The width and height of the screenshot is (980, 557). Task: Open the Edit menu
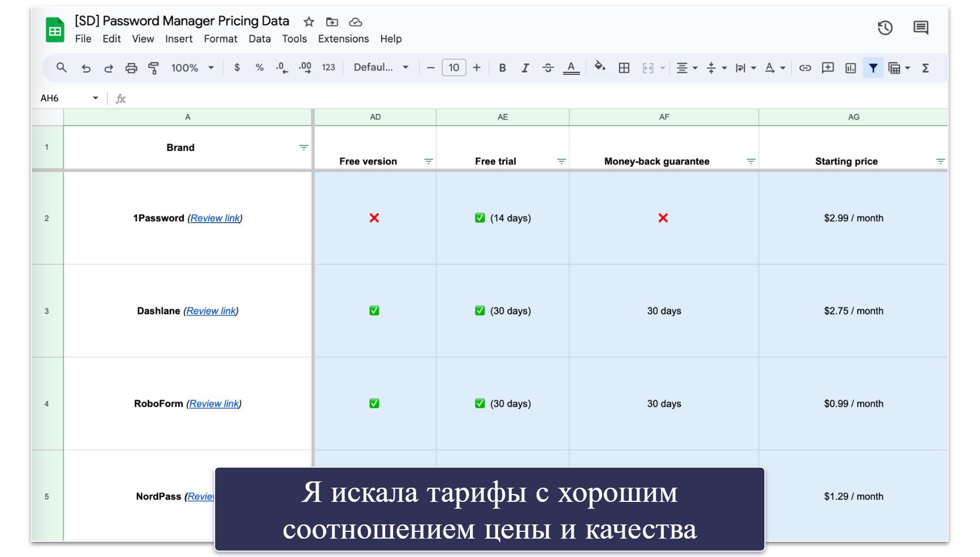click(111, 39)
